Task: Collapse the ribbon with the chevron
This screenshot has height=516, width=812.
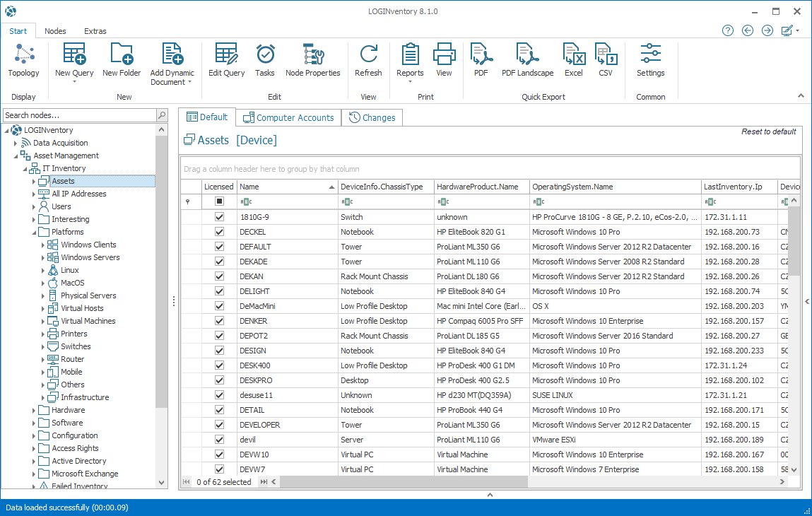Action: pos(801,96)
